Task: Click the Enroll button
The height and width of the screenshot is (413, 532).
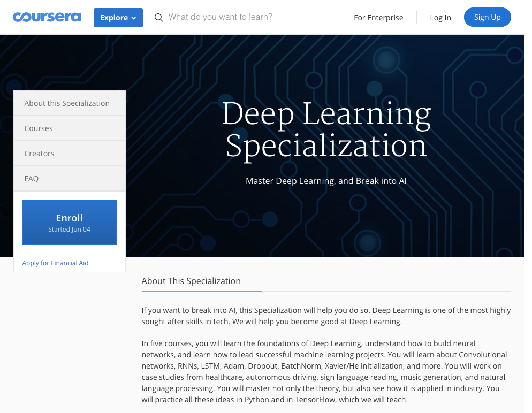Action: pyautogui.click(x=70, y=223)
